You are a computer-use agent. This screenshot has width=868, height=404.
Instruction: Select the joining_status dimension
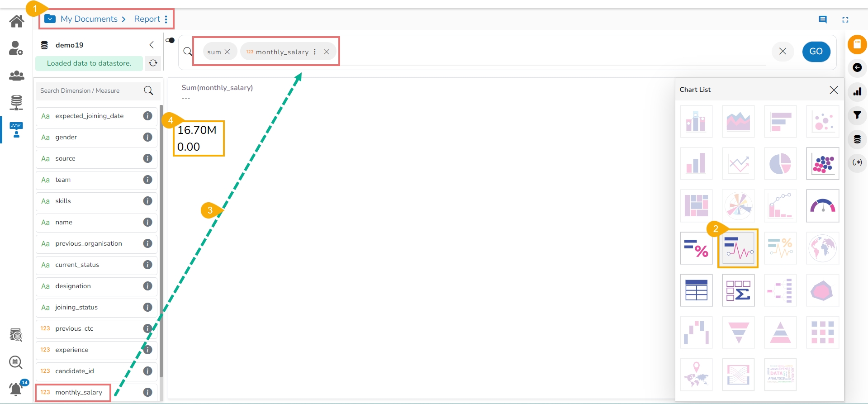pos(96,307)
